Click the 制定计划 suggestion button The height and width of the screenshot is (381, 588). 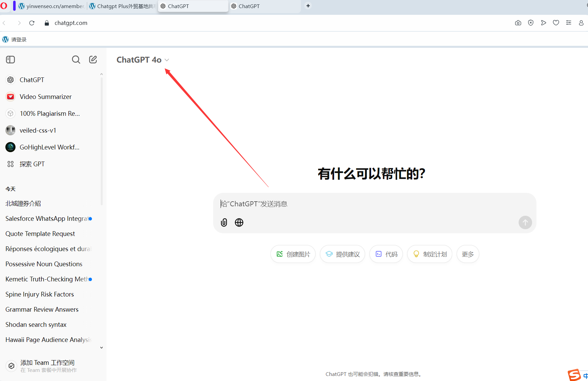pos(430,254)
